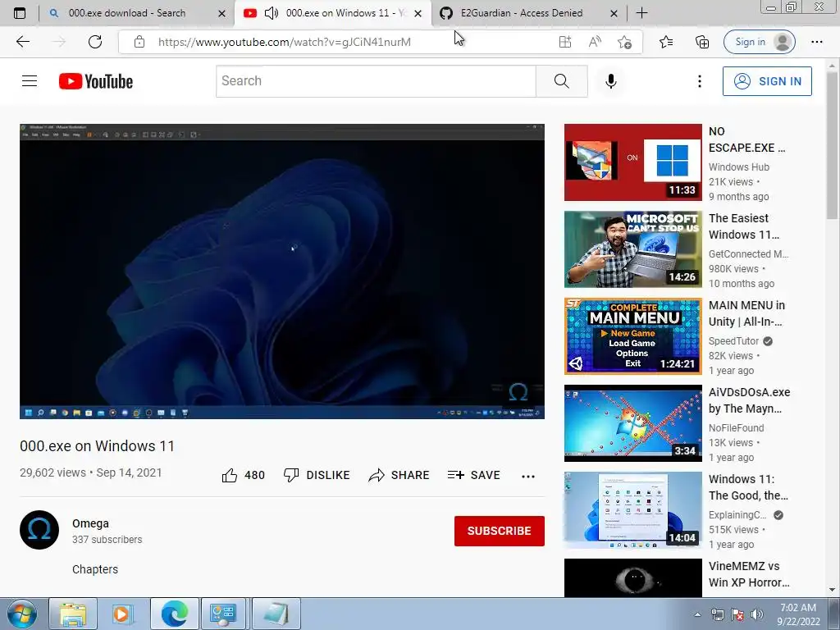840x630 pixels.
Task: Open the apps available icon in address bar
Action: [564, 42]
